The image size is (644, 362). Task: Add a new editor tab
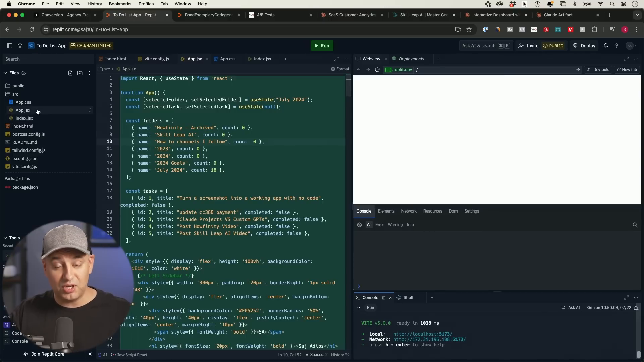pyautogui.click(x=286, y=59)
